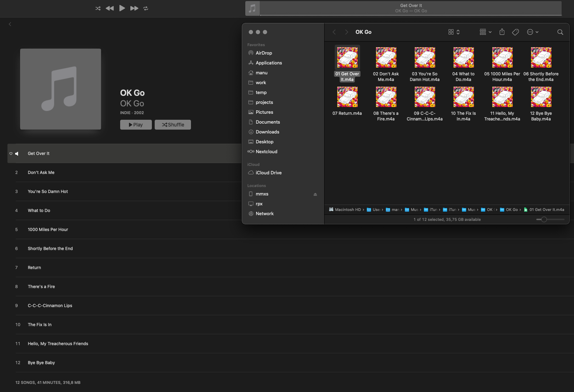Go back with the Music window chevron
Viewport: 574px width, 392px height.
10,24
